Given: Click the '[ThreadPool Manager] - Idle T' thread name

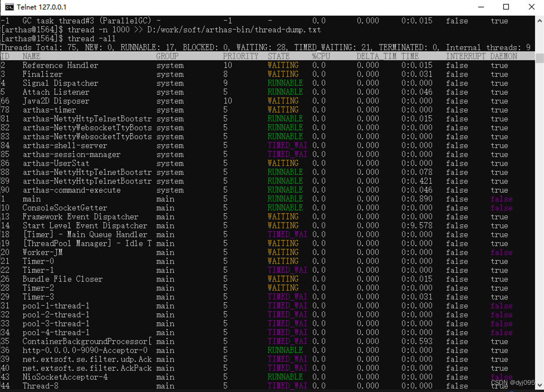Looking at the screenshot, I should pos(87,243).
